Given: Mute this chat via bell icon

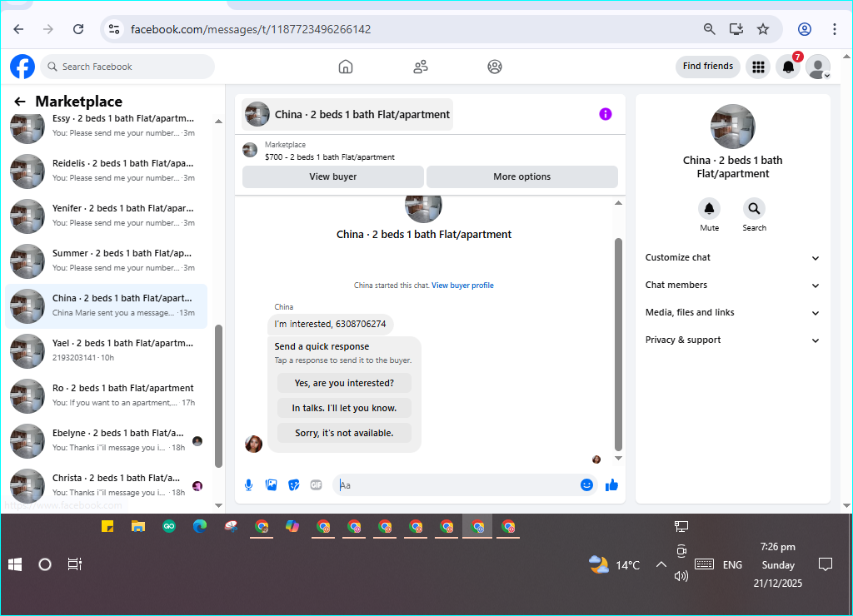Looking at the screenshot, I should [x=710, y=209].
